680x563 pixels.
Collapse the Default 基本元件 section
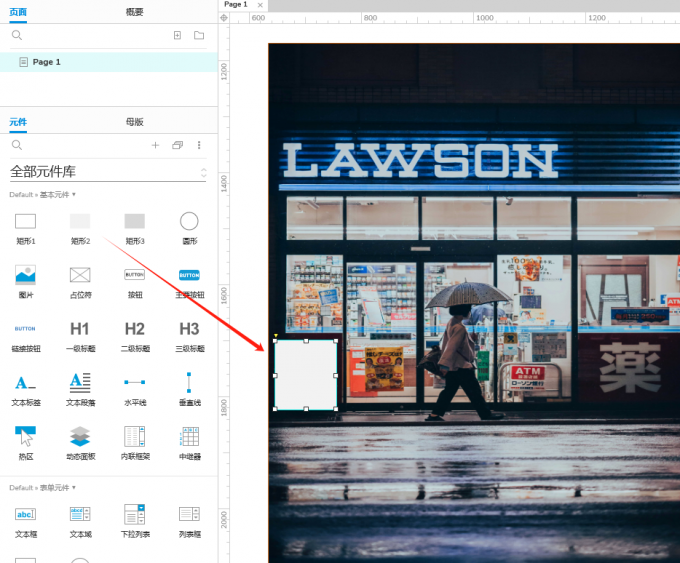click(x=42, y=194)
